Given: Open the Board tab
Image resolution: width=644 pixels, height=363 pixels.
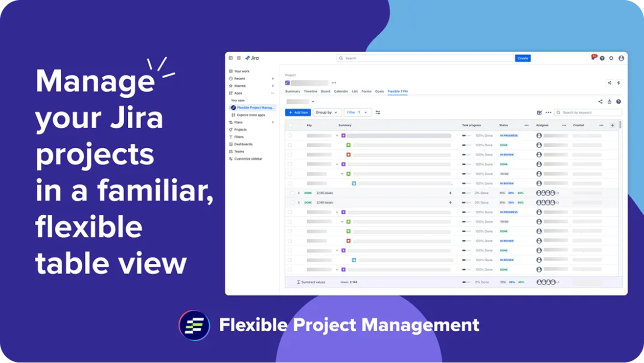Looking at the screenshot, I should (x=326, y=92).
